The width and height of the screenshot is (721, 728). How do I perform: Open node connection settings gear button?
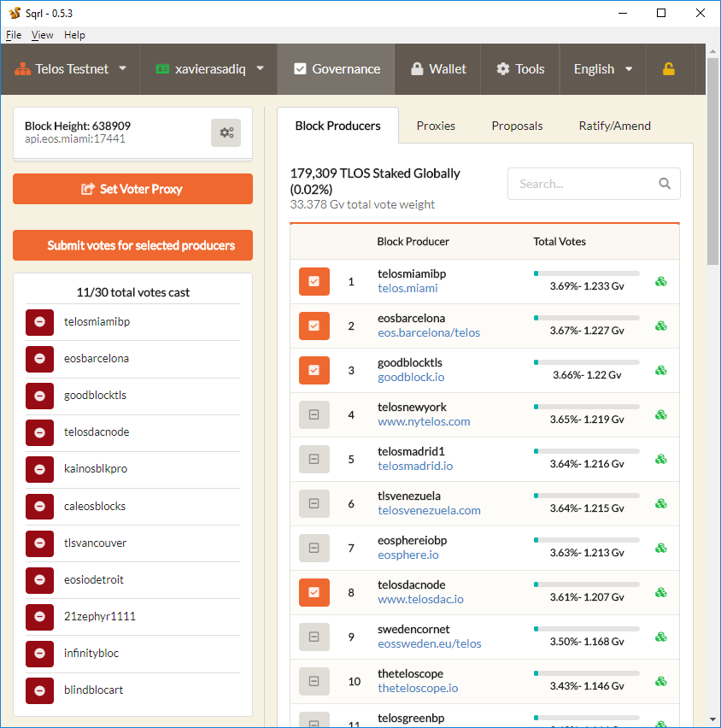pos(226,132)
